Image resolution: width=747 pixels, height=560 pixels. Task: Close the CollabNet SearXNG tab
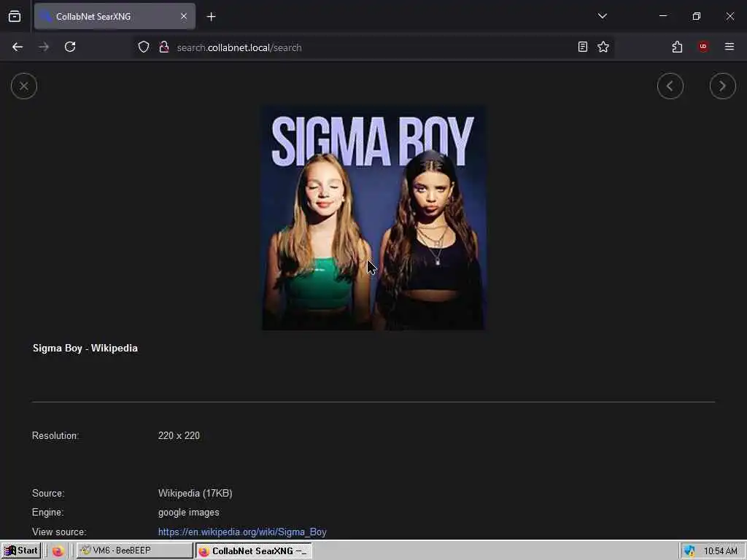(183, 17)
